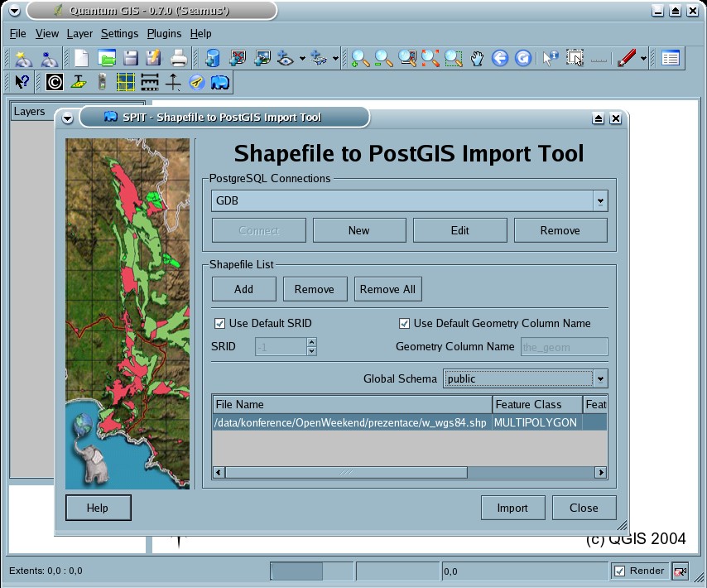Click the projection status icon beside Render

tap(680, 571)
